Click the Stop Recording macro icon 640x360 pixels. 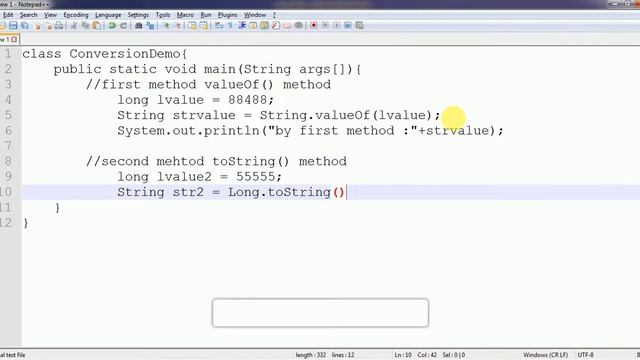325,26
